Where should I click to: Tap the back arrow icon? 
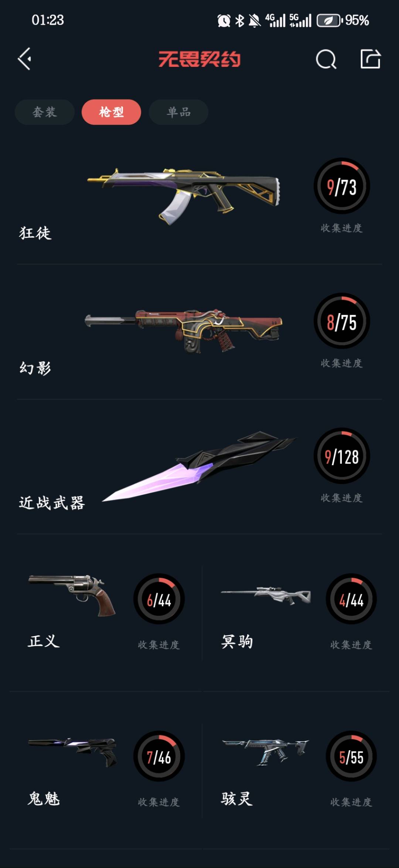coord(24,59)
